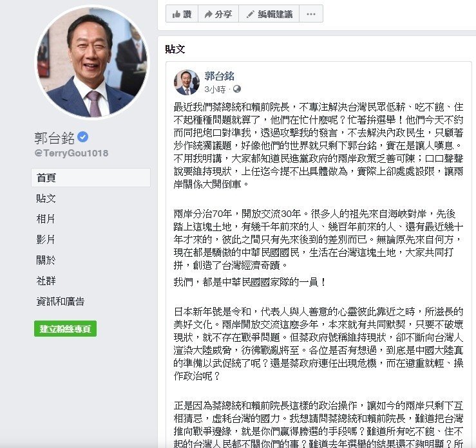Click the green 建立粉絲專頁 button
Screen dimensions: 476x448
(x=65, y=328)
